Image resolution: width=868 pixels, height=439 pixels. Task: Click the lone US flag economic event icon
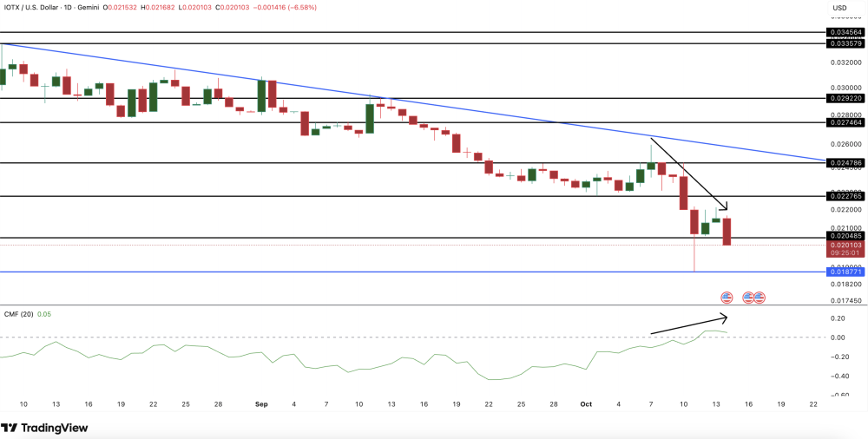(727, 298)
